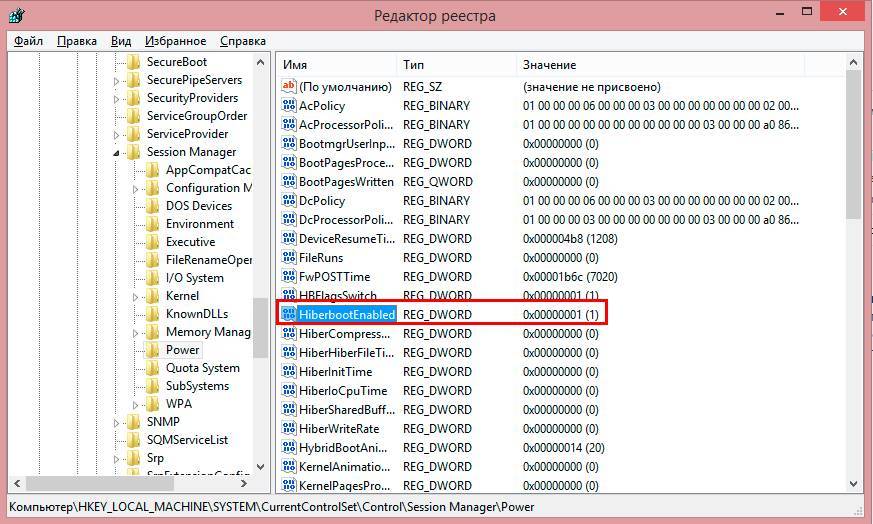Click the SecureBoot folder icon
Screen dimensions: 873x524
point(133,62)
